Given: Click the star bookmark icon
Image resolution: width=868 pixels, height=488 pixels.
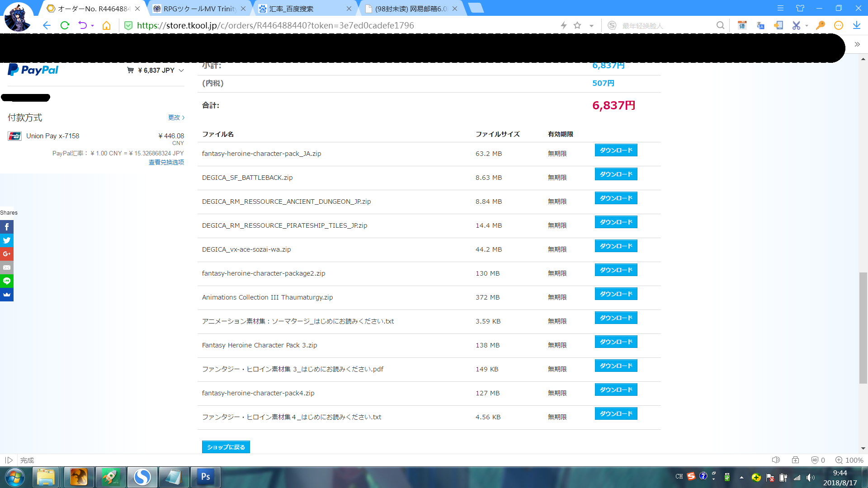Looking at the screenshot, I should click(x=577, y=26).
